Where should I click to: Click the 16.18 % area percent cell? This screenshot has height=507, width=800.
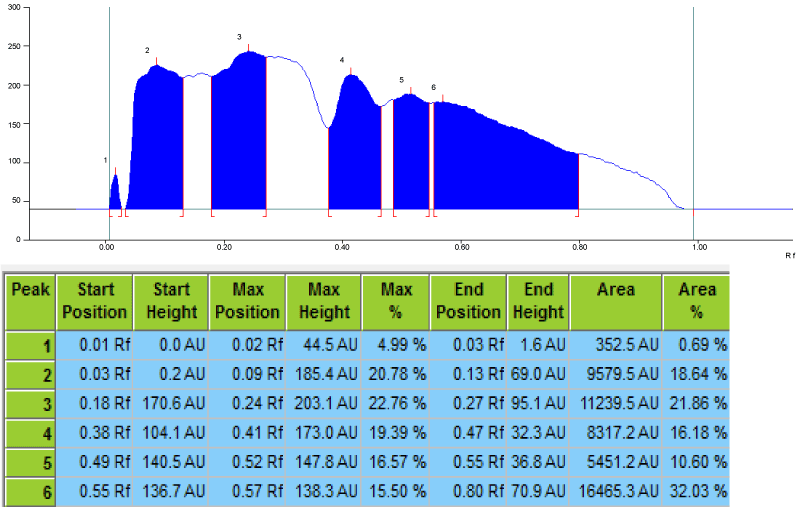point(696,434)
